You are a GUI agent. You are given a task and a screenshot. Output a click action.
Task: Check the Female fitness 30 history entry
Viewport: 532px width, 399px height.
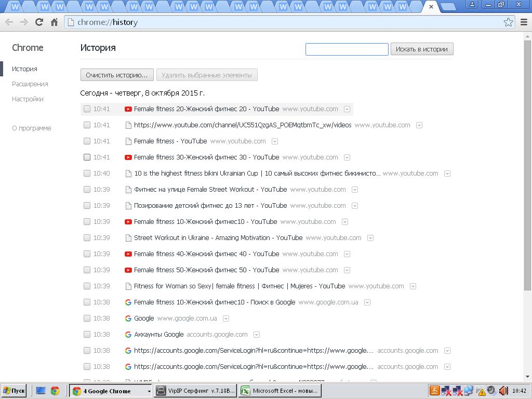point(87,157)
